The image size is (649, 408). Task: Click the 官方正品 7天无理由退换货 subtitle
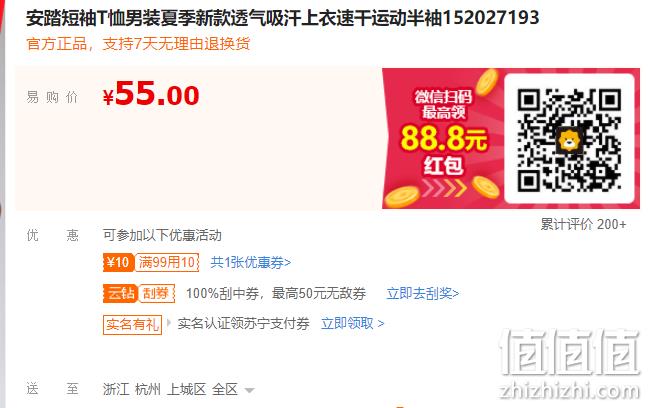tap(138, 43)
